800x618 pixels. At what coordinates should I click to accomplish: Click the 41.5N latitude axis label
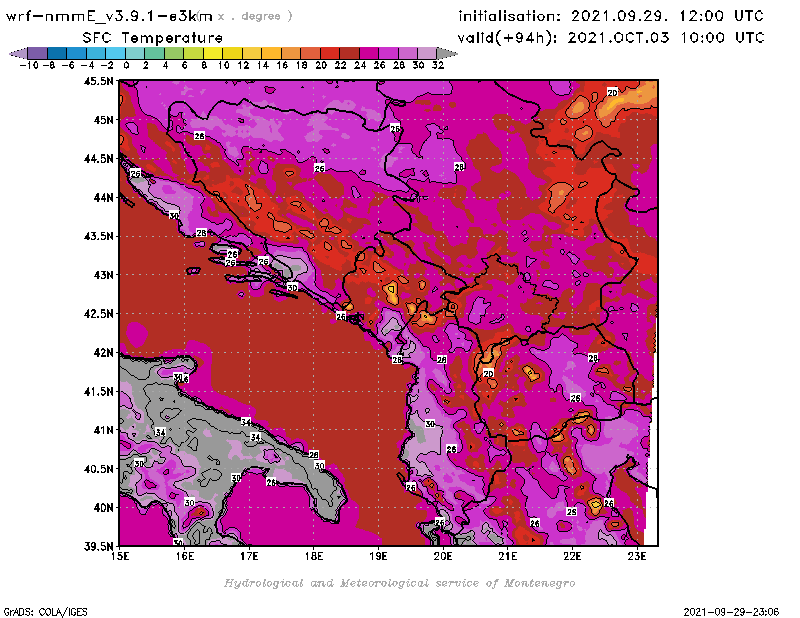[98, 391]
